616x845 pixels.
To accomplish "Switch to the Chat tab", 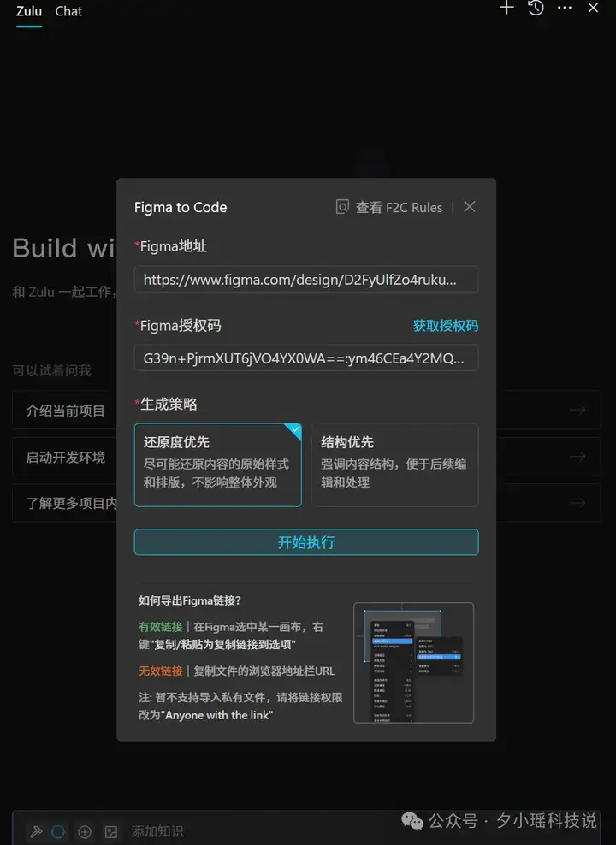I will click(68, 11).
